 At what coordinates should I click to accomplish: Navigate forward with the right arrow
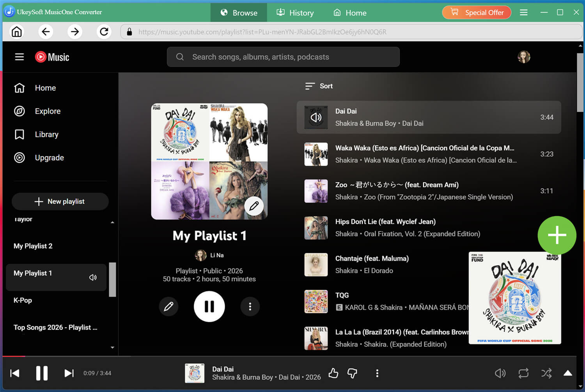tap(74, 32)
